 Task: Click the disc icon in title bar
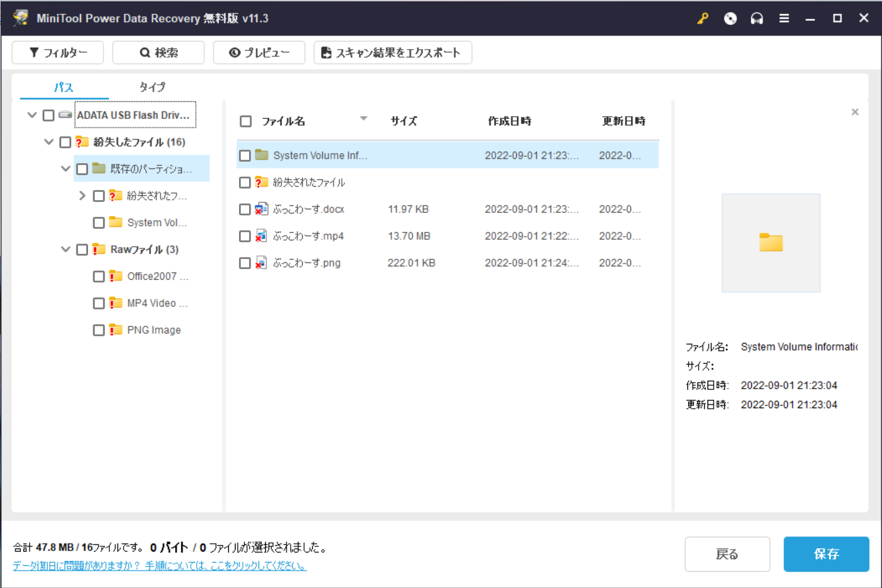click(x=730, y=19)
